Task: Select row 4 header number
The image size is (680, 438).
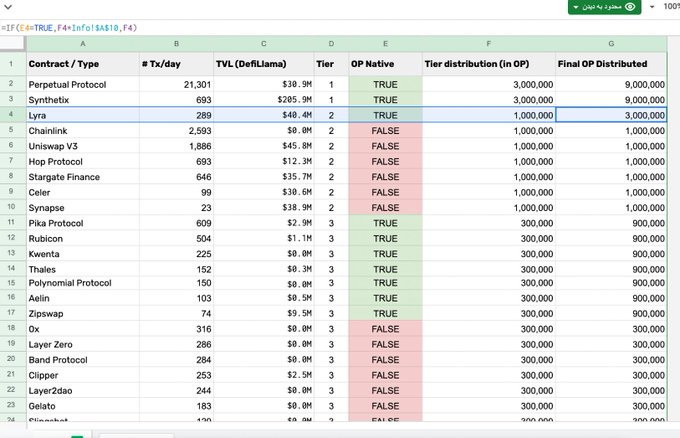Action: [11, 114]
